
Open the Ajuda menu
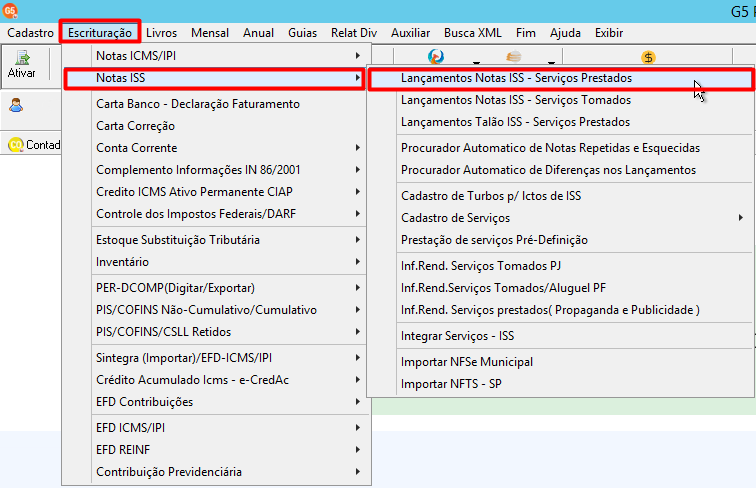pyautogui.click(x=565, y=33)
